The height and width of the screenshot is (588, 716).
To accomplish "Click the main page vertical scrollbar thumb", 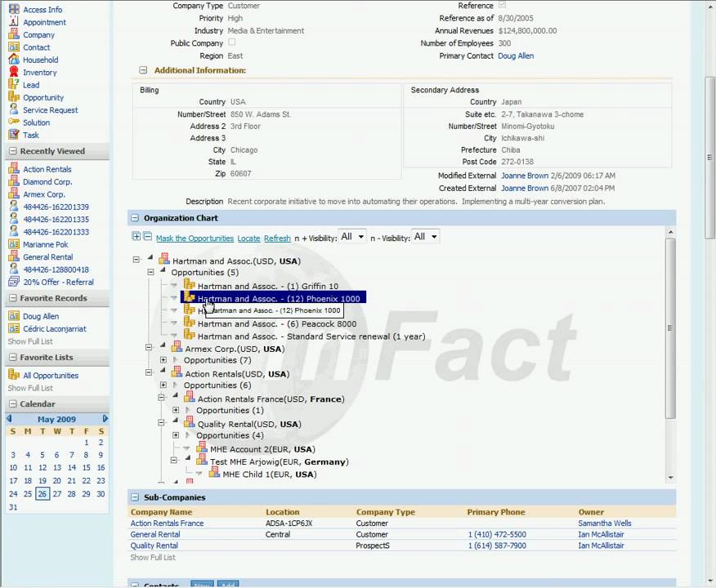I will click(x=709, y=158).
